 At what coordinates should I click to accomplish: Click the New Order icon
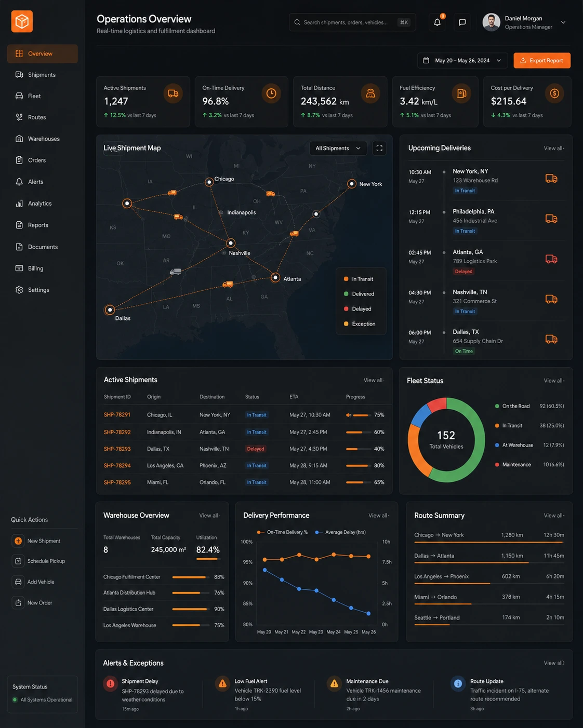pos(18,603)
